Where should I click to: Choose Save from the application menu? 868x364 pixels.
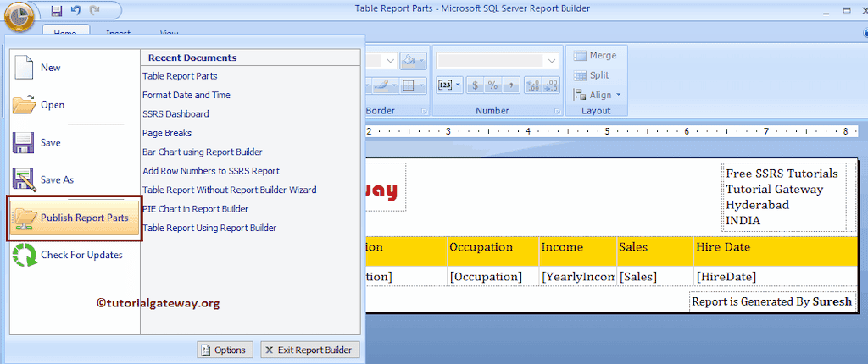[75, 143]
